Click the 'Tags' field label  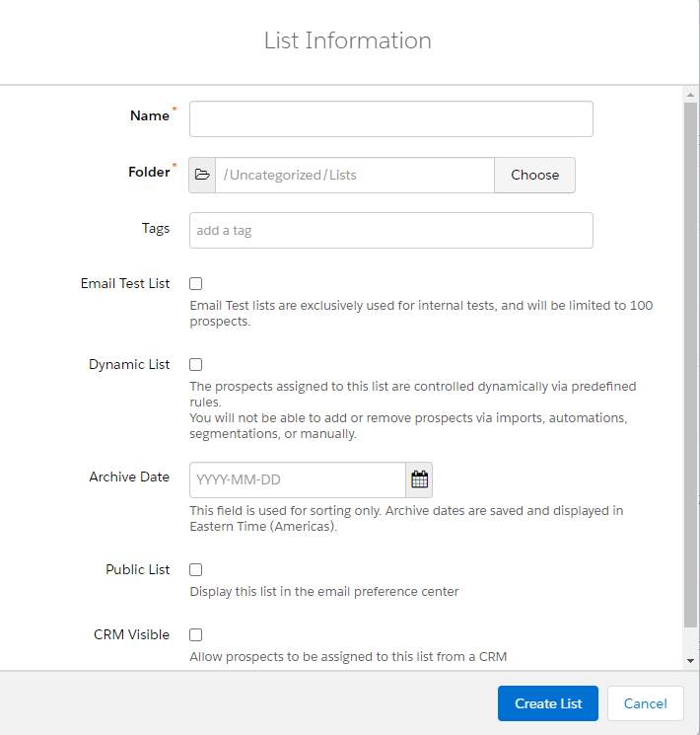[156, 228]
